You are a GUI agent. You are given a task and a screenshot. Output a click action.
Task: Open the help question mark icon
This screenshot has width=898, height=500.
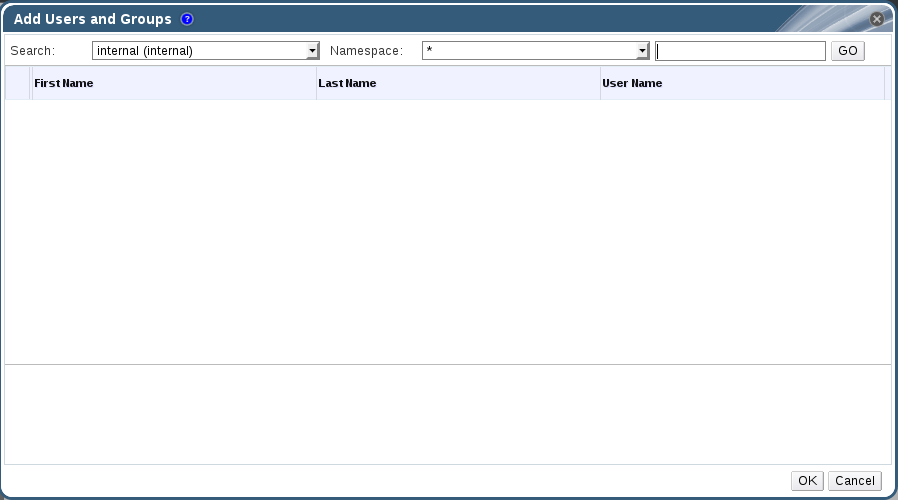tap(187, 19)
